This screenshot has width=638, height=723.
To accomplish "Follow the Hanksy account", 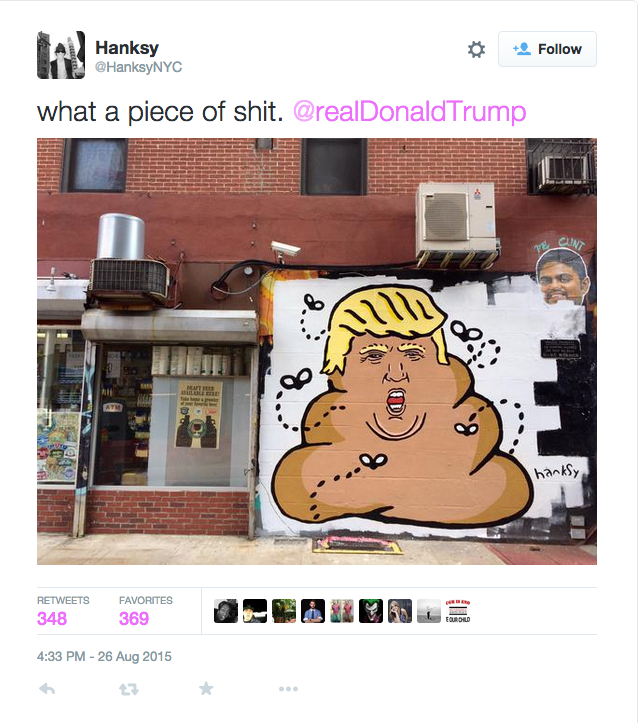I will [547, 49].
